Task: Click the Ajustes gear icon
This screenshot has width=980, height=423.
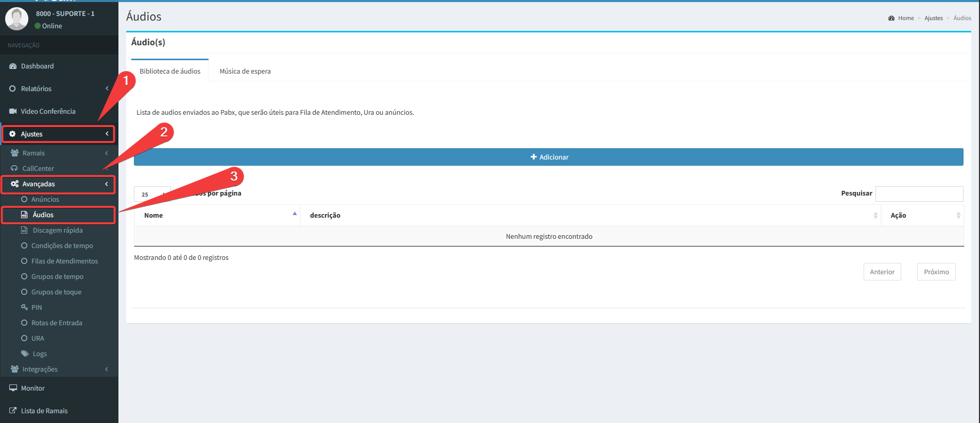Action: 13,134
